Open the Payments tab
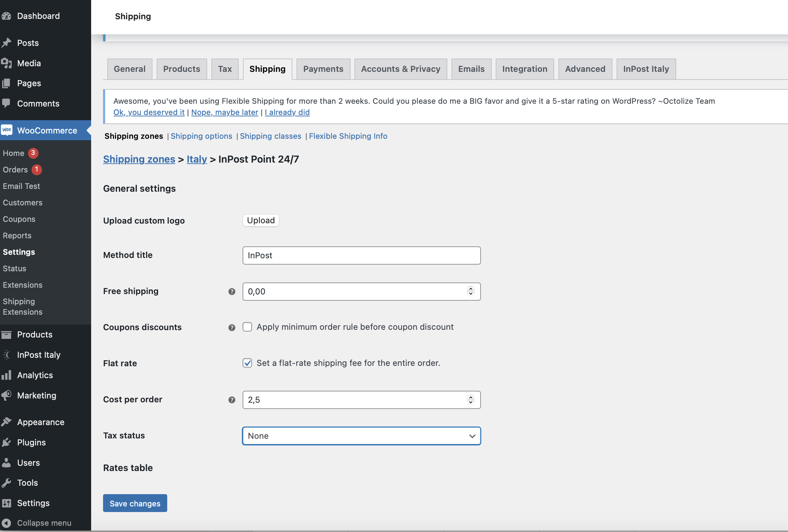Image resolution: width=788 pixels, height=532 pixels. click(x=323, y=69)
